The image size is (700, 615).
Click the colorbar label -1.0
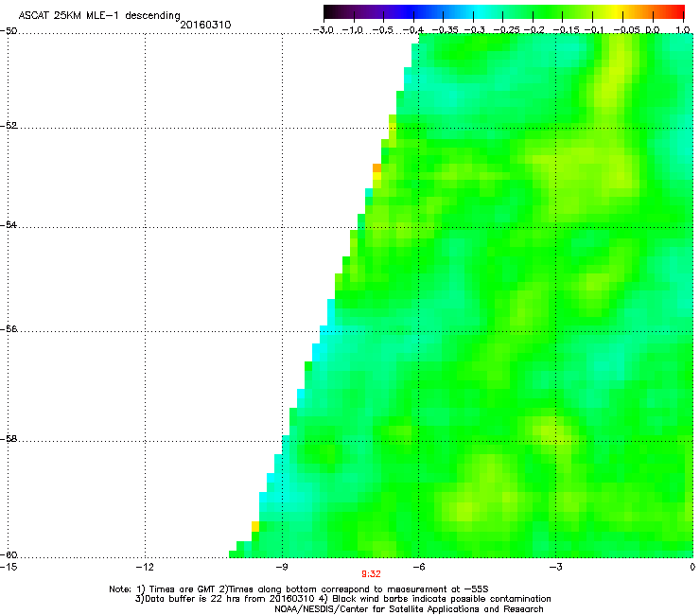(354, 30)
